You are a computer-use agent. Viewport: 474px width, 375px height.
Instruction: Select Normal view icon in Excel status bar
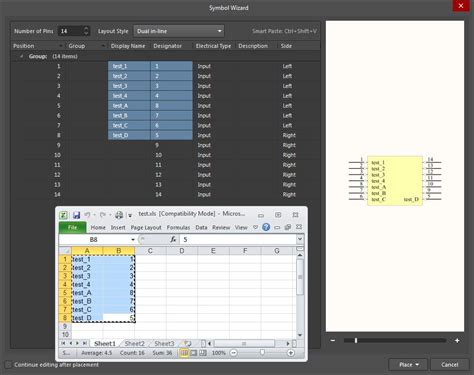tap(184, 353)
